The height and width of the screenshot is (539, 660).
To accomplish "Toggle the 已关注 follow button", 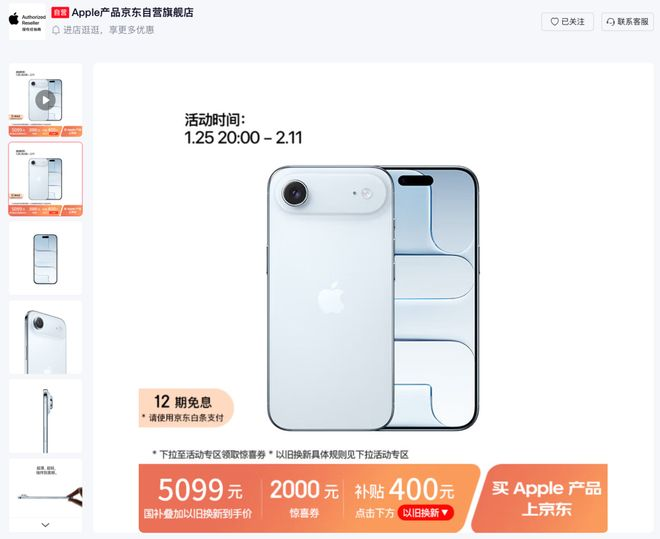I will (567, 21).
